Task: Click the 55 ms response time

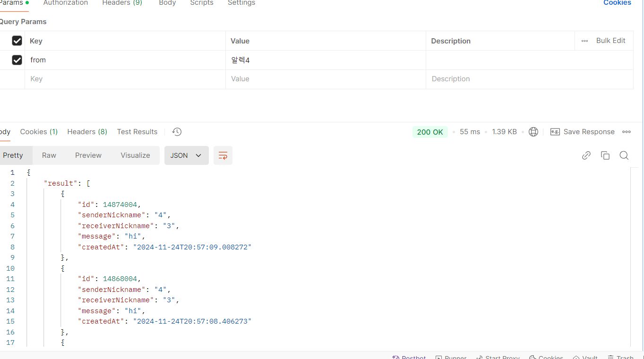Action: pos(470,132)
